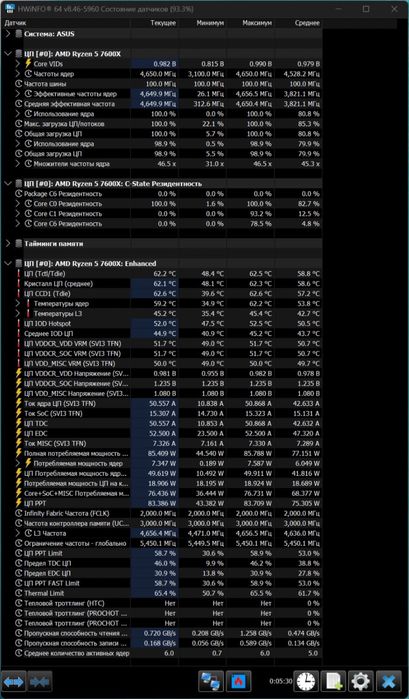Click lightning icon beside Ток SoC (SVI3 TFN)

coord(19,413)
